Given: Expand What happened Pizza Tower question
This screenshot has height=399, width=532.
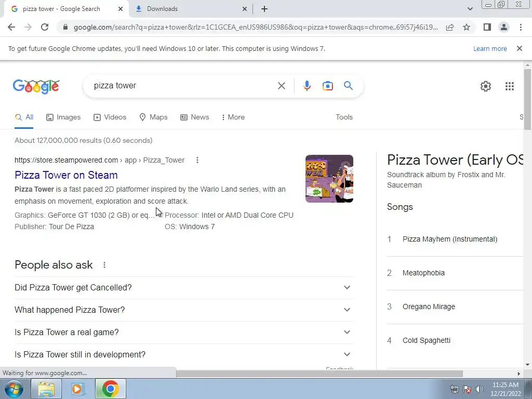Looking at the screenshot, I should [x=183, y=310].
